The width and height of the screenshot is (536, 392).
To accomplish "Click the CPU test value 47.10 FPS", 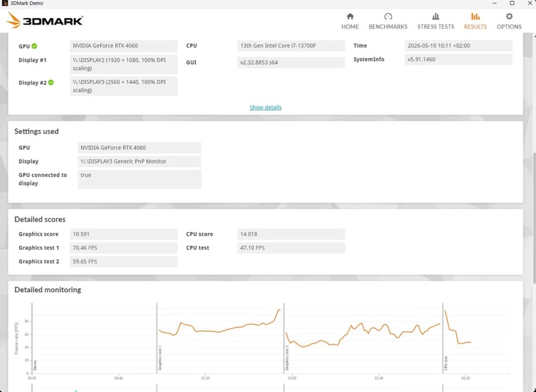I will [291, 248].
